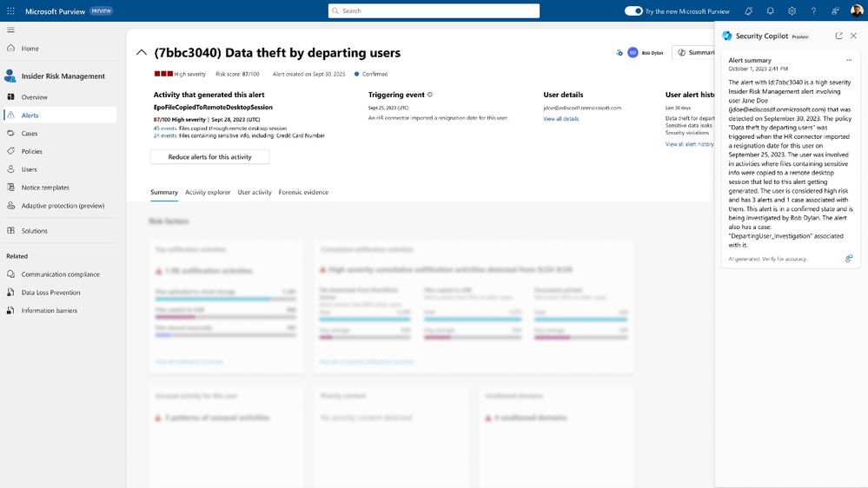Click the Notice templates icon
Image resolution: width=868 pixels, height=488 pixels.
[x=10, y=188]
